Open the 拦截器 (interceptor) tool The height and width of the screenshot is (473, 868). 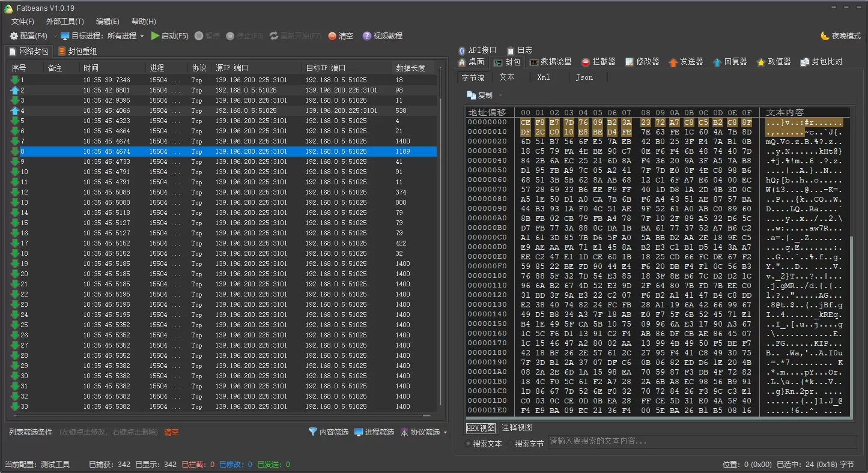click(x=599, y=61)
